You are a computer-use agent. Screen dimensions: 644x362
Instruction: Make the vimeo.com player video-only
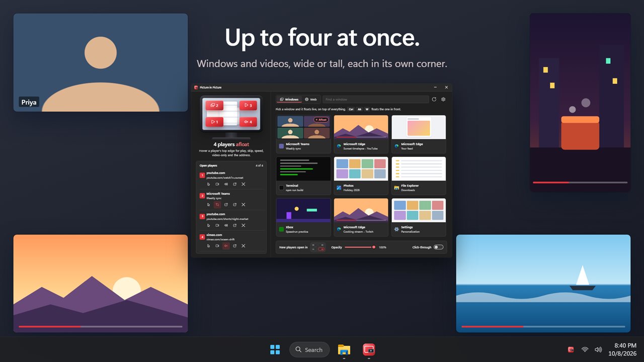click(x=217, y=246)
